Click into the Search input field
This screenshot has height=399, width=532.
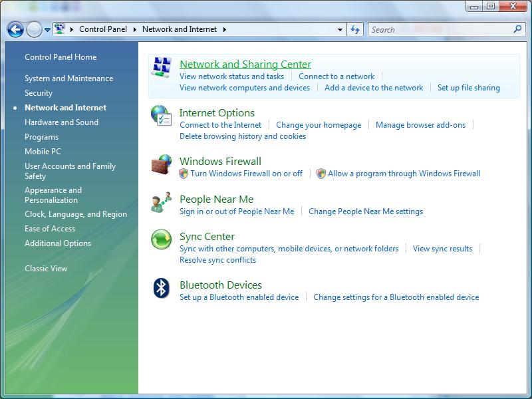(440, 29)
